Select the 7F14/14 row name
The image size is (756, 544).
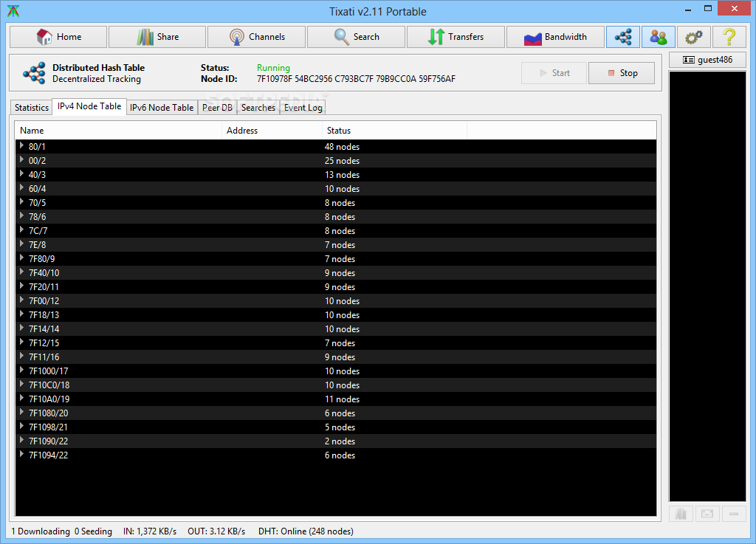[x=44, y=328]
